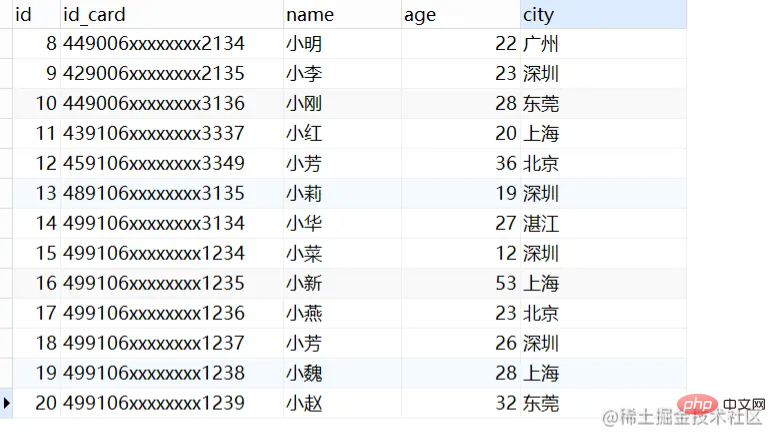The image size is (776, 437).
Task: Click age cell 36 in row 12
Action: [461, 163]
